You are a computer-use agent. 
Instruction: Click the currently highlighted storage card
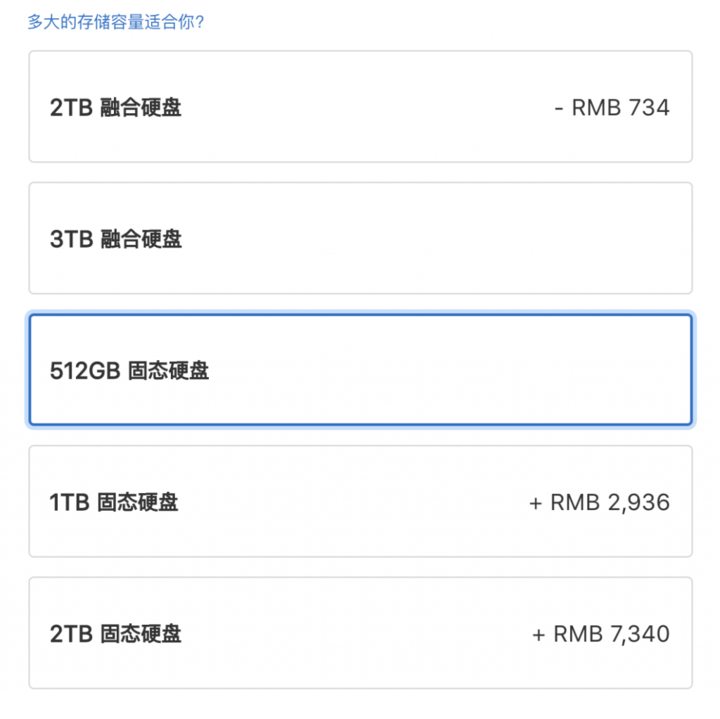pyautogui.click(x=360, y=370)
